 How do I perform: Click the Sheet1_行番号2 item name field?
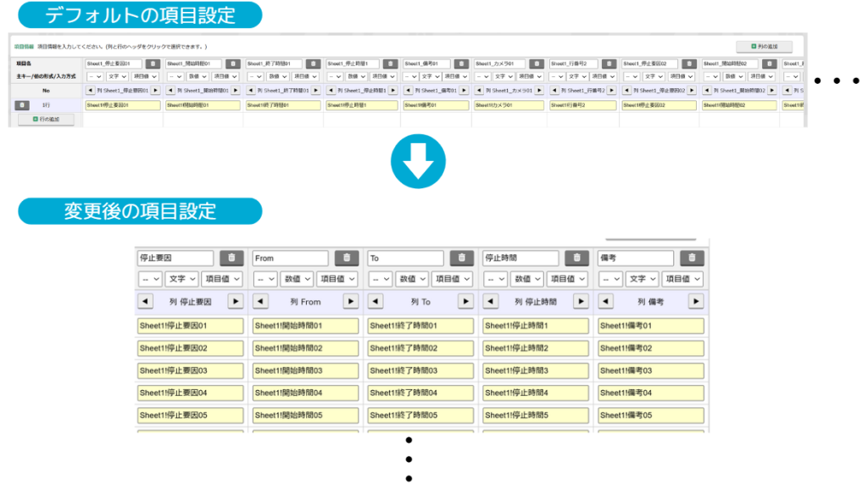point(575,64)
